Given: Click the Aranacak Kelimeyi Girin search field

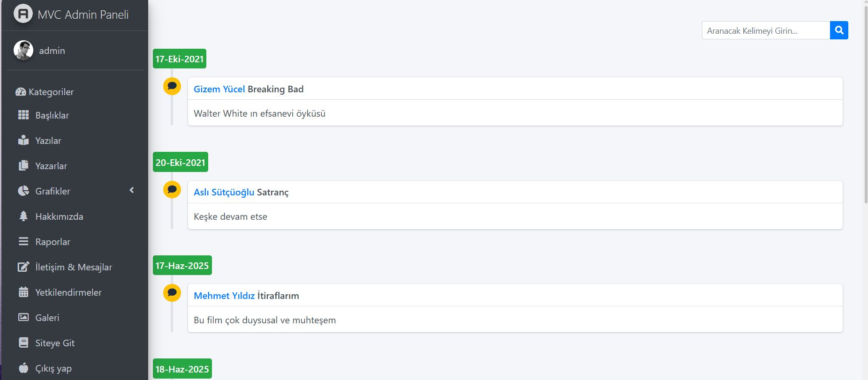Looking at the screenshot, I should (x=766, y=30).
